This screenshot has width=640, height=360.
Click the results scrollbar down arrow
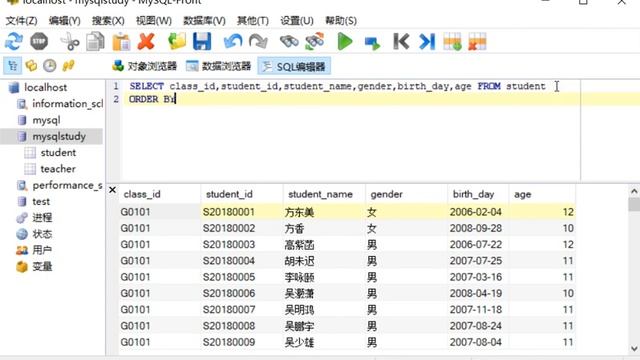(634, 349)
